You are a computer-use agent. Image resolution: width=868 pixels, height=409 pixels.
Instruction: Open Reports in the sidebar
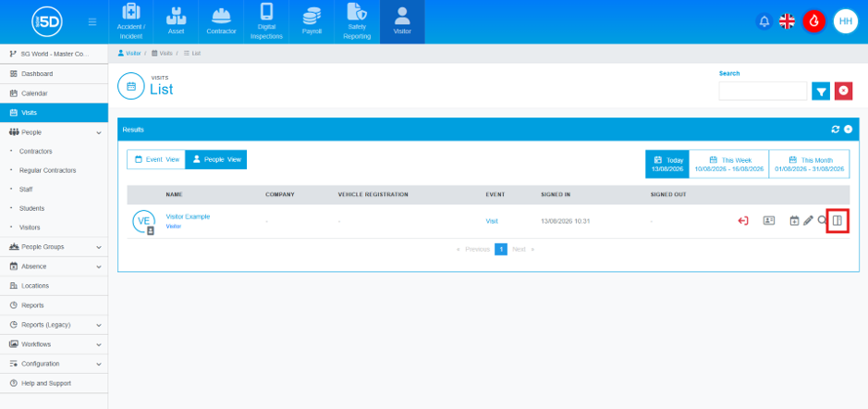(x=54, y=305)
